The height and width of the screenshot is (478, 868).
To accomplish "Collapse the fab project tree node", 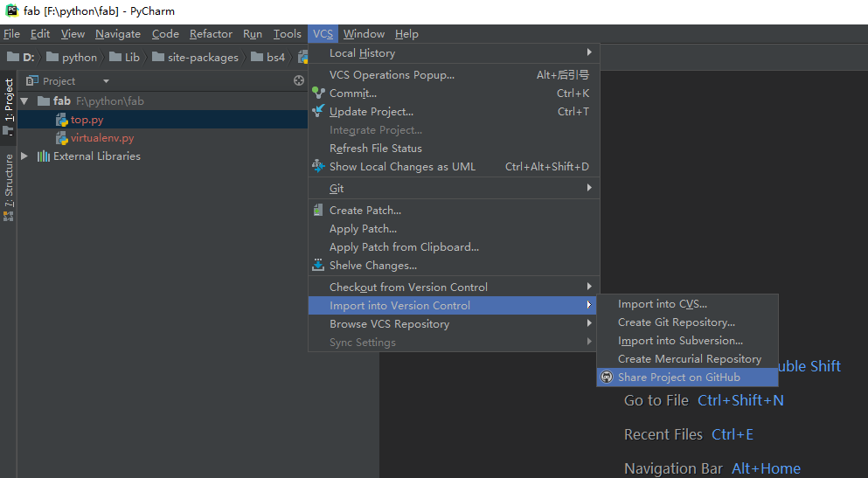I will tap(24, 101).
